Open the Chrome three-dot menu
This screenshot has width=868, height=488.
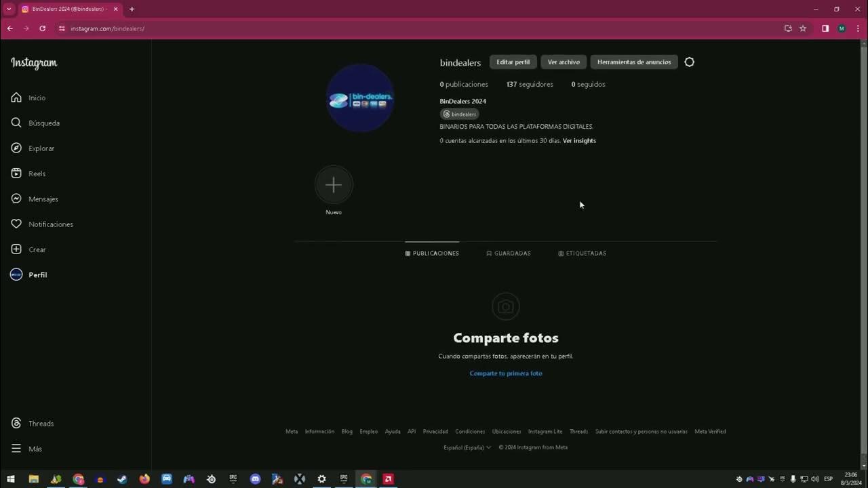point(858,28)
